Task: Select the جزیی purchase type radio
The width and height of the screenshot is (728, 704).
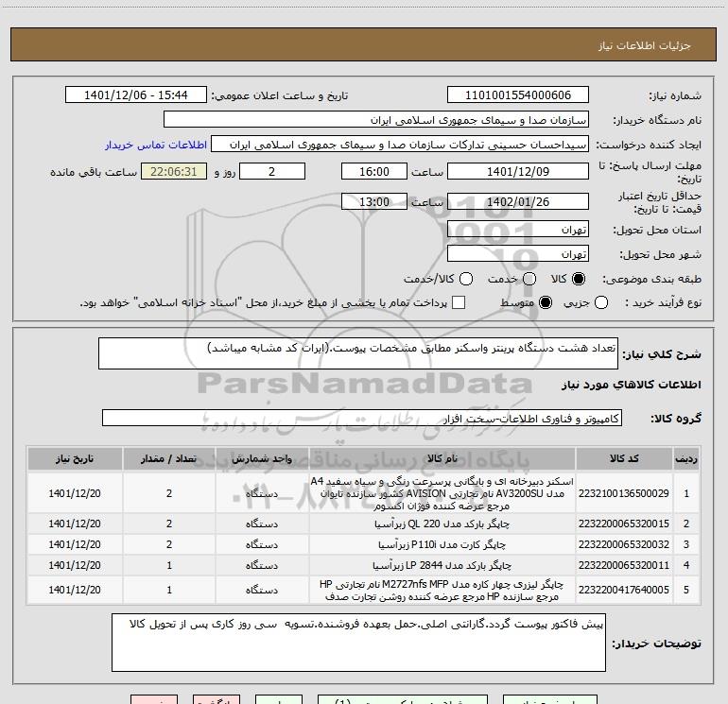Action: [x=600, y=302]
